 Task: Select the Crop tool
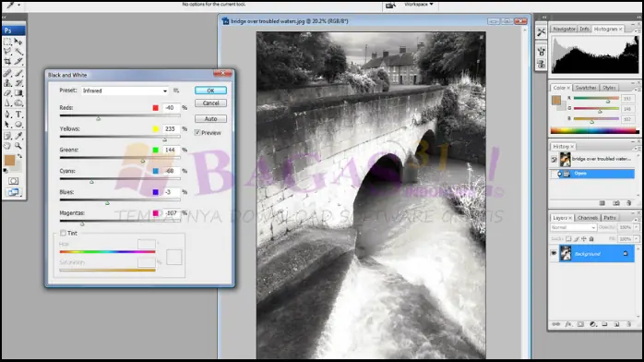point(7,61)
